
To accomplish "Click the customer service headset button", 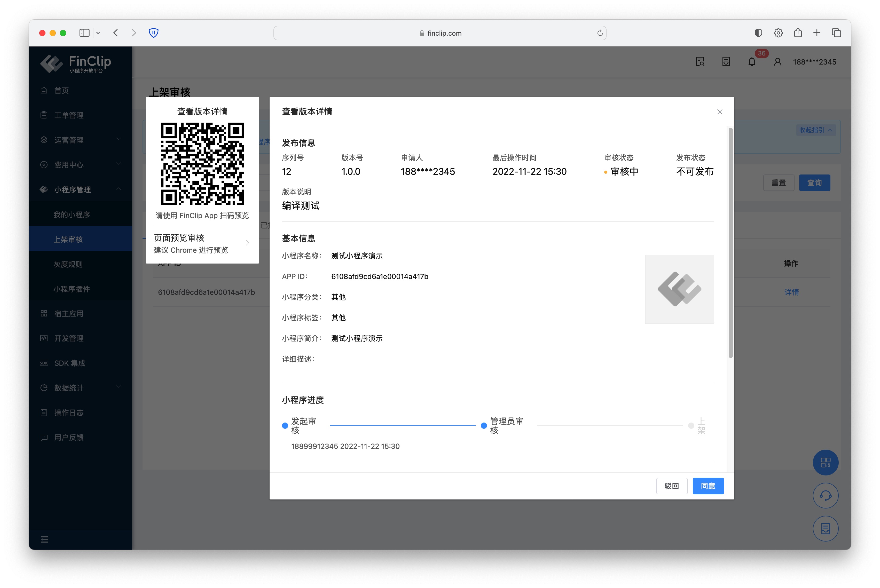I will click(x=825, y=496).
